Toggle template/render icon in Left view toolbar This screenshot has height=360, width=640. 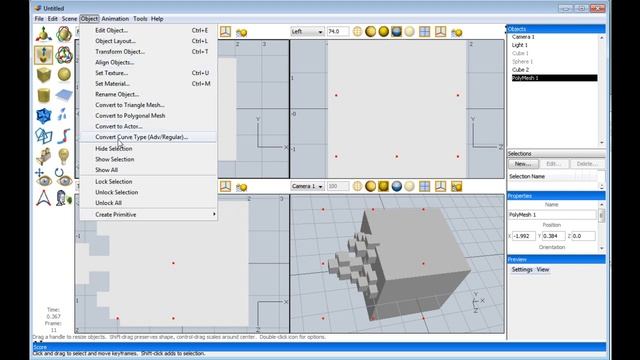pyautogui.click(x=457, y=32)
